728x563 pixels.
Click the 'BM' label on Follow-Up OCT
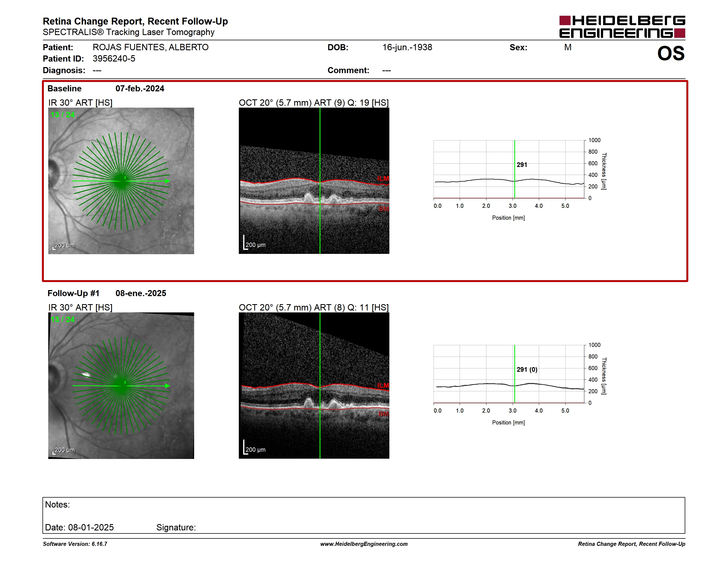click(x=384, y=414)
